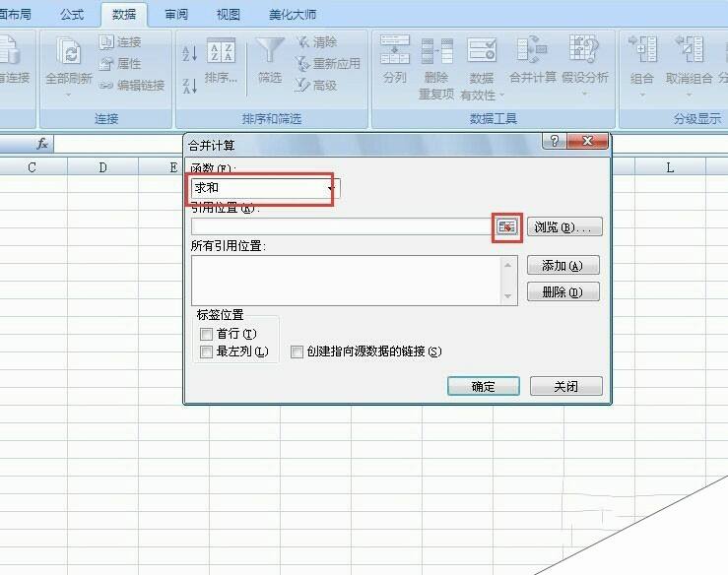728x575 pixels.
Task: Sort descending with the Z-A icon
Action: (x=190, y=86)
